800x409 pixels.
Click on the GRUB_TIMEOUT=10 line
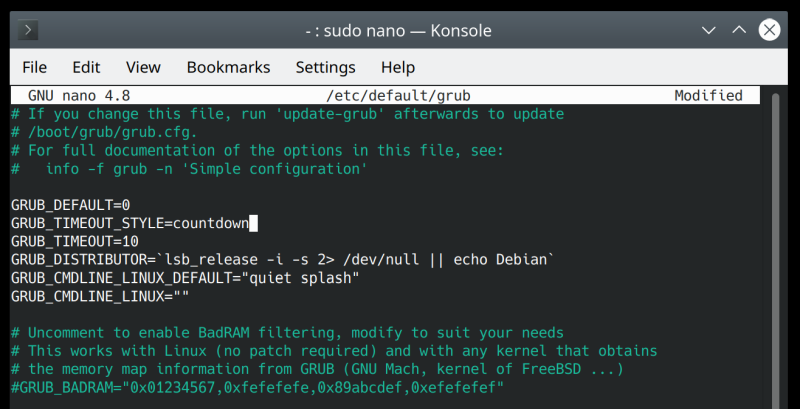pos(75,241)
